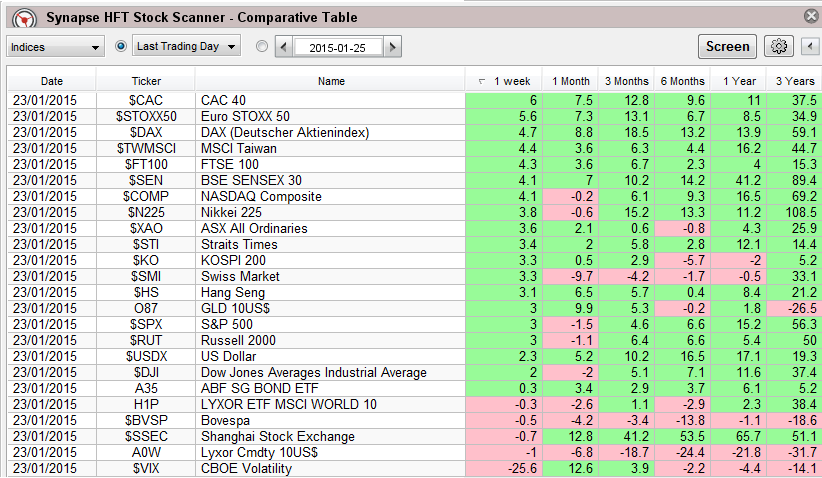
Task: Select the custom date radio button
Action: tap(262, 46)
